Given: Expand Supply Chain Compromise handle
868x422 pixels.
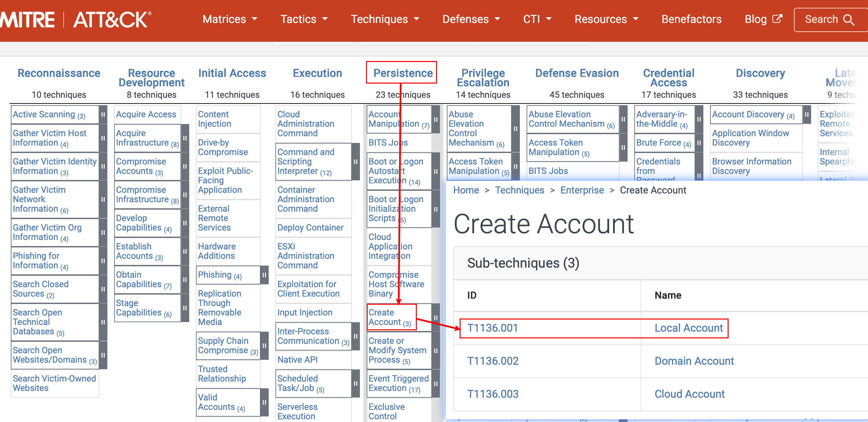Looking at the screenshot, I should [x=265, y=346].
